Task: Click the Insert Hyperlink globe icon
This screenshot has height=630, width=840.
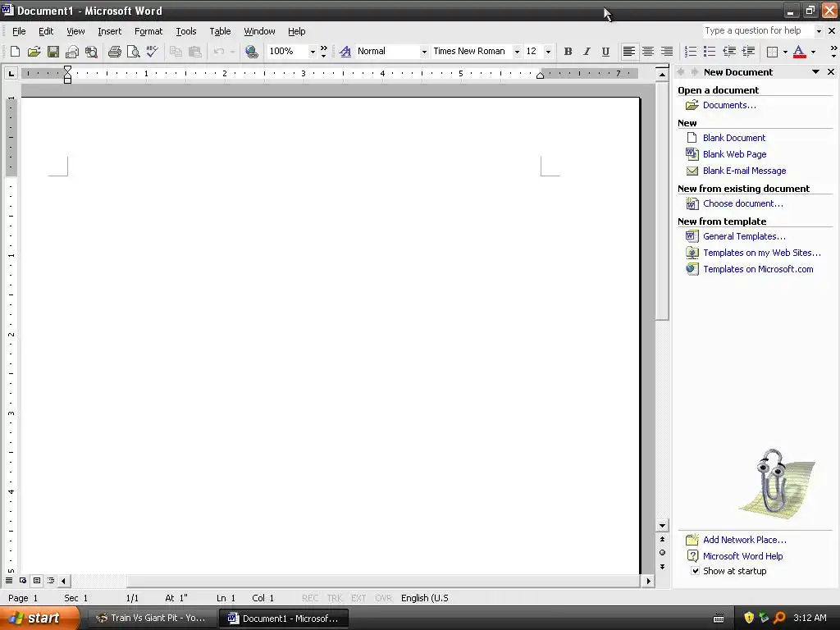Action: tap(251, 52)
